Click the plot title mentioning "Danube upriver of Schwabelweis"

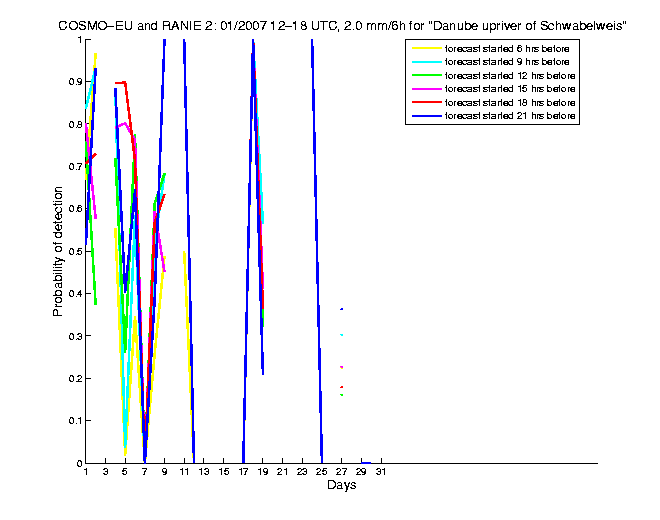click(342, 26)
